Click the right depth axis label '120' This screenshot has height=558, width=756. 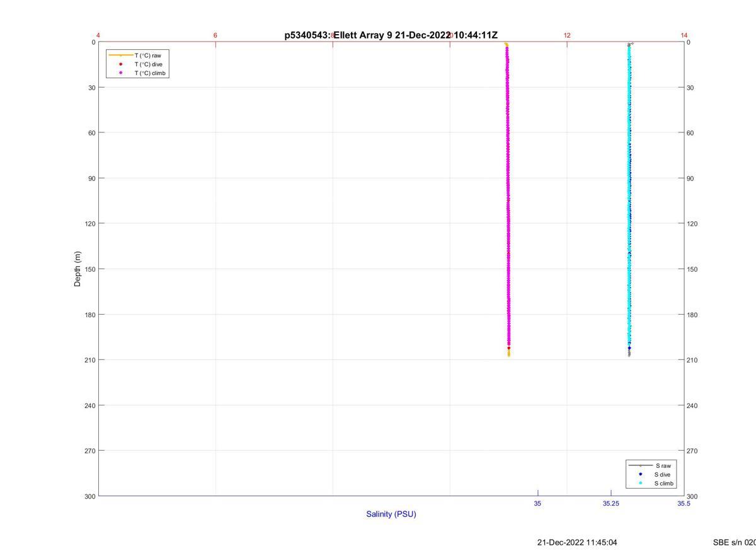(x=692, y=224)
